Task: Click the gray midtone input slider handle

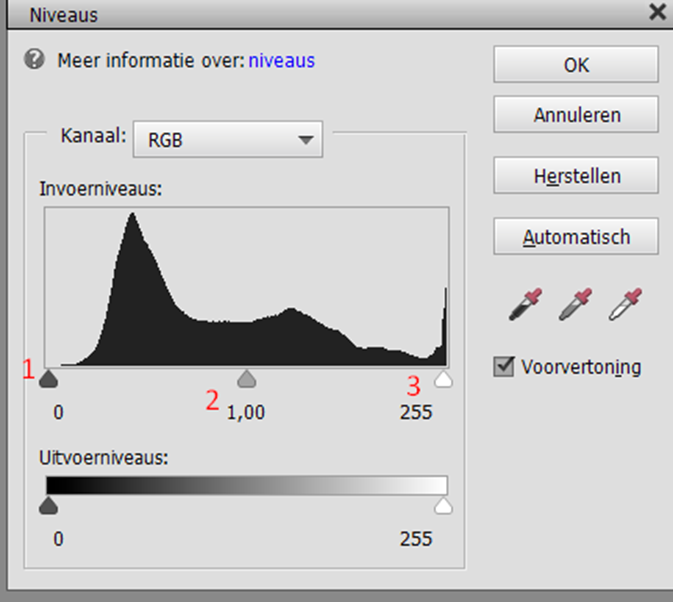Action: tap(248, 379)
